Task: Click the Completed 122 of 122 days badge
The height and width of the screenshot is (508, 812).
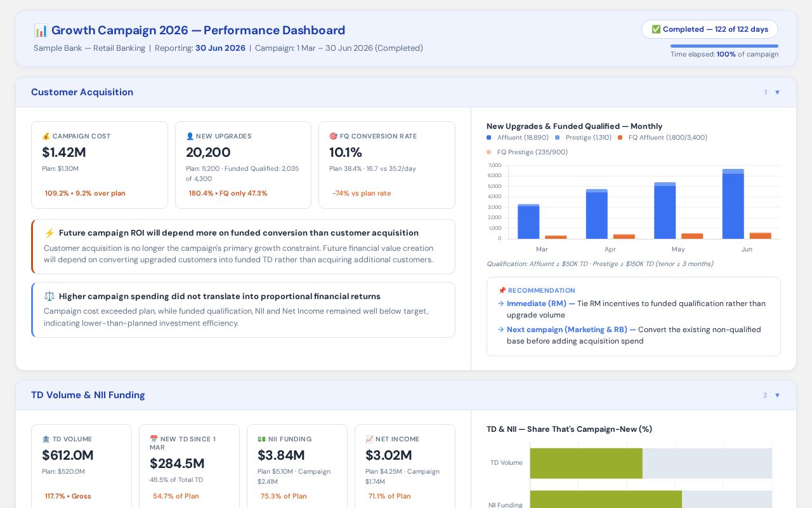Action: coord(710,29)
